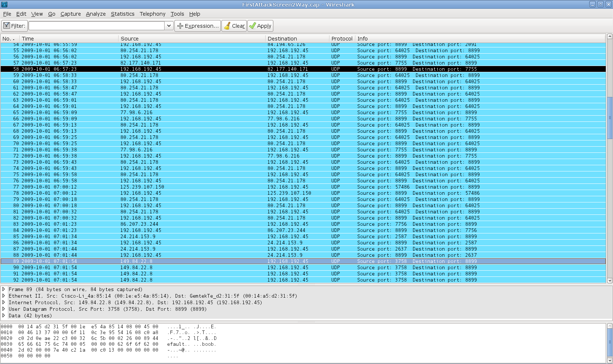The width and height of the screenshot is (613, 364).
Task: Sort packets by the No. column header
Action: [10, 38]
